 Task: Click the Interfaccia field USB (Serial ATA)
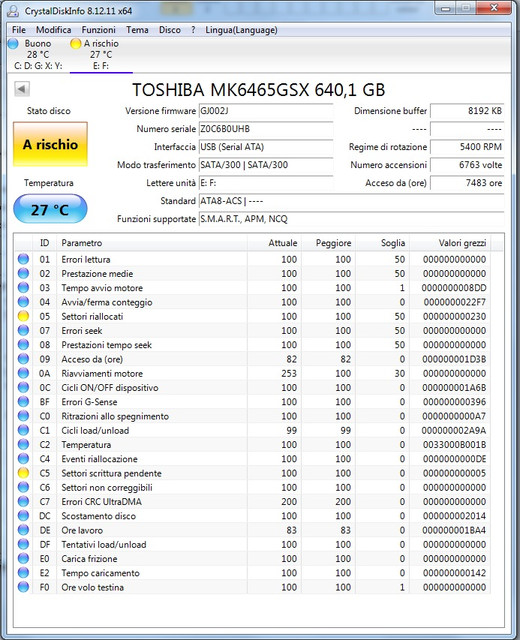coord(266,147)
